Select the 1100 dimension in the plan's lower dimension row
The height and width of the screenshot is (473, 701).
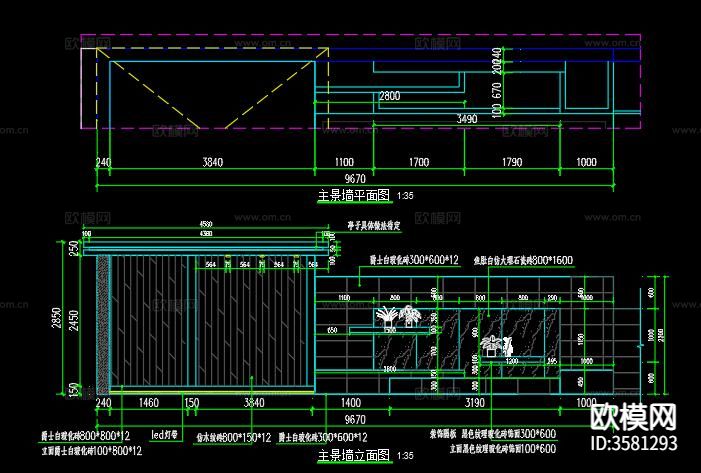pos(344,162)
